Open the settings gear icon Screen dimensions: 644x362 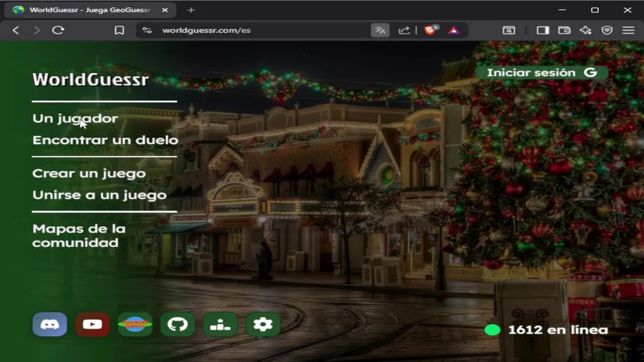pos(263,324)
